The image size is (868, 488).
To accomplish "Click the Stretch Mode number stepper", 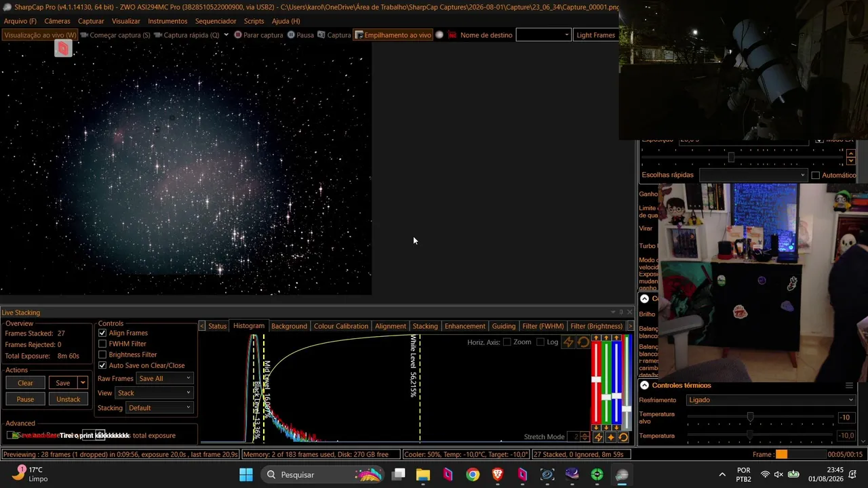I will pos(585,437).
